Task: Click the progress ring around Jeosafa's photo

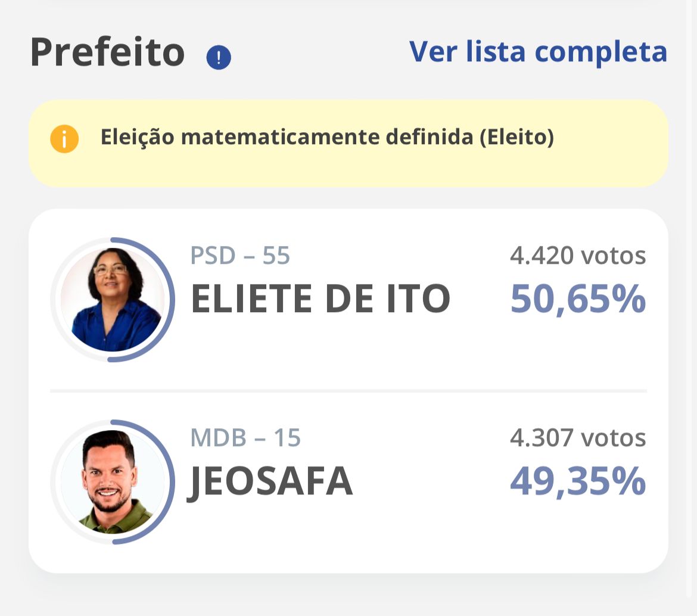Action: (x=171, y=481)
